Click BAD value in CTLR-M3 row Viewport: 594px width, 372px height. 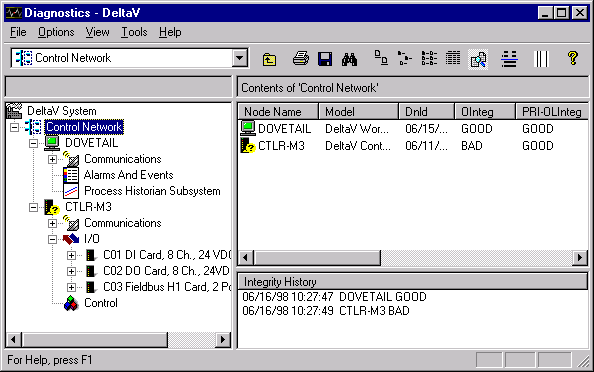[472, 146]
